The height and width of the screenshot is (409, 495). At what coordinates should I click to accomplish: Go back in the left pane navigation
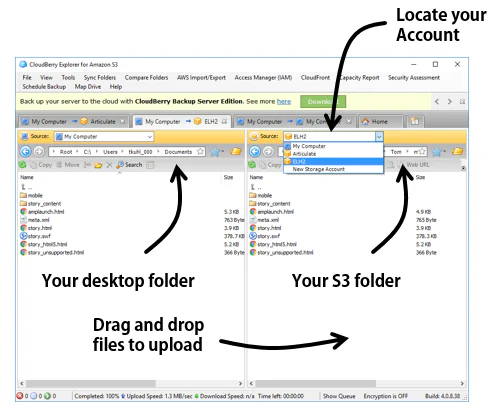(25, 152)
